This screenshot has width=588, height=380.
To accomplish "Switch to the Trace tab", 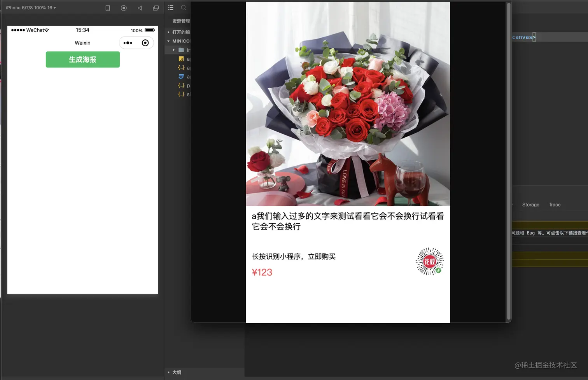I will click(x=555, y=205).
